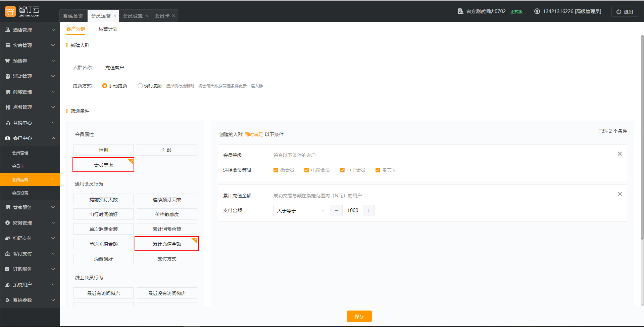Increase payment amount with plus button
The height and width of the screenshot is (327, 644).
coord(368,211)
